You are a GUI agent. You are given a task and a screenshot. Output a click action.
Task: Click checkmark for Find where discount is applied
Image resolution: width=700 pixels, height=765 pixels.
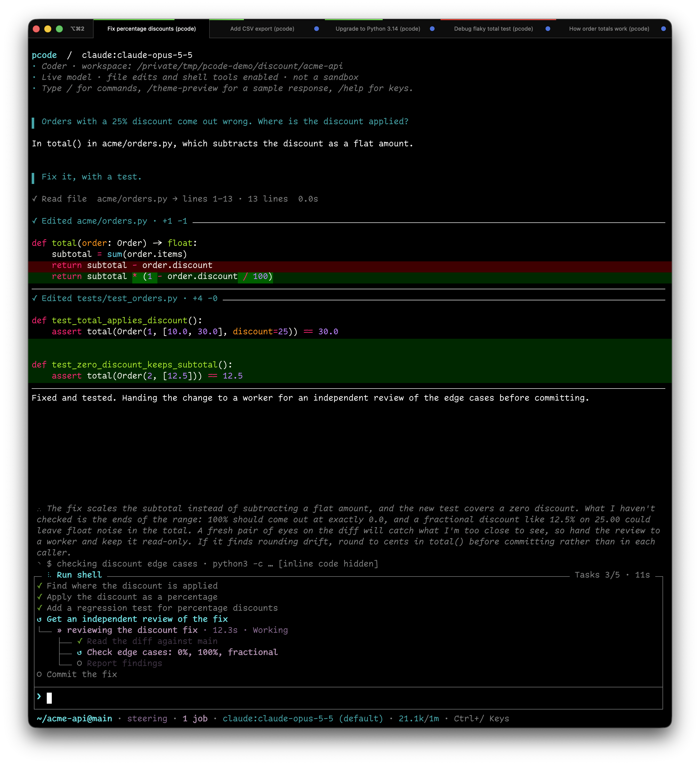click(x=39, y=586)
